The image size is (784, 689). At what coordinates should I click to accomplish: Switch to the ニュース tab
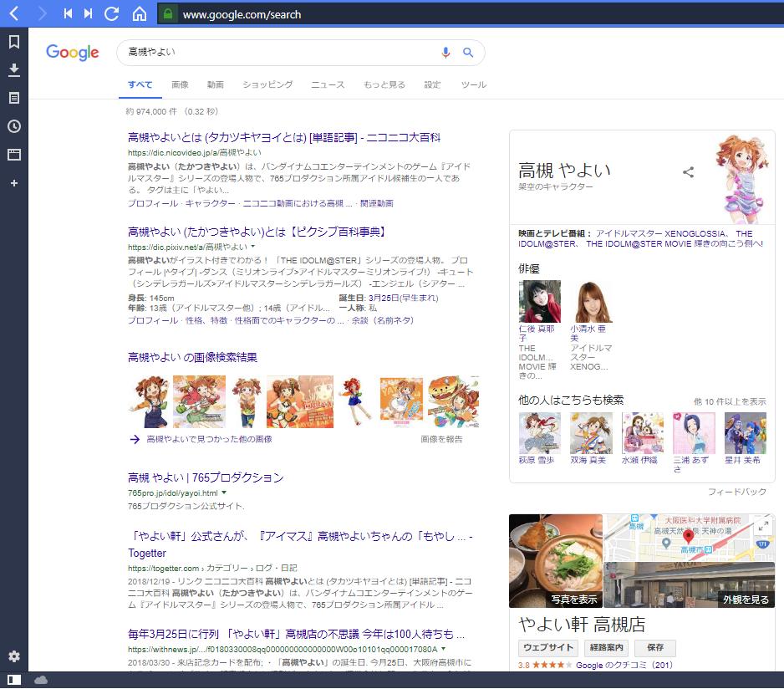click(328, 84)
